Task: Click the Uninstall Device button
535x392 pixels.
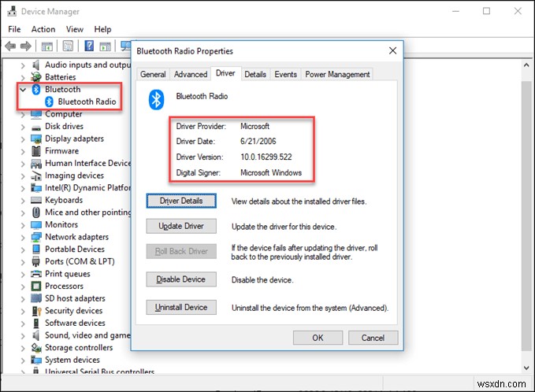Action: pos(181,307)
